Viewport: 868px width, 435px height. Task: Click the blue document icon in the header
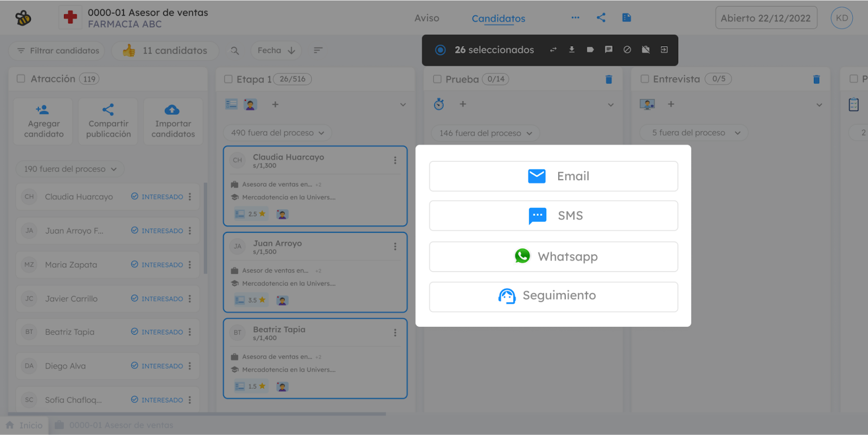pos(627,17)
